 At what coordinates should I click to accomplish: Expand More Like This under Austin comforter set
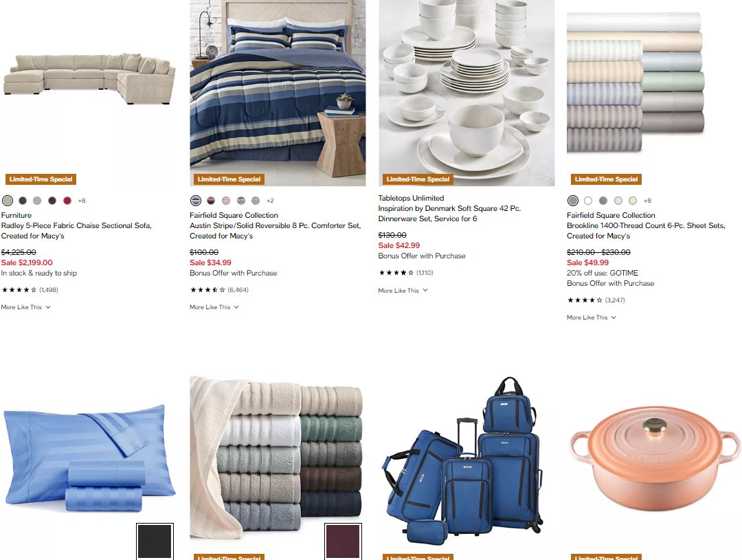click(x=214, y=307)
